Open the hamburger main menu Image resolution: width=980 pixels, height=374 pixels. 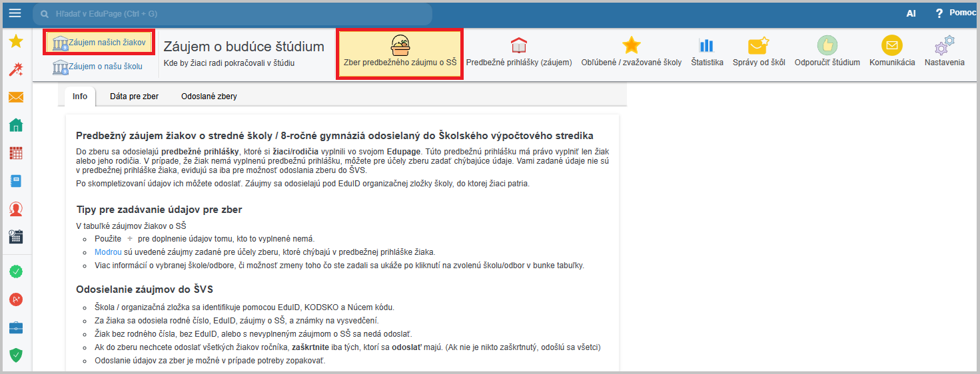15,13
